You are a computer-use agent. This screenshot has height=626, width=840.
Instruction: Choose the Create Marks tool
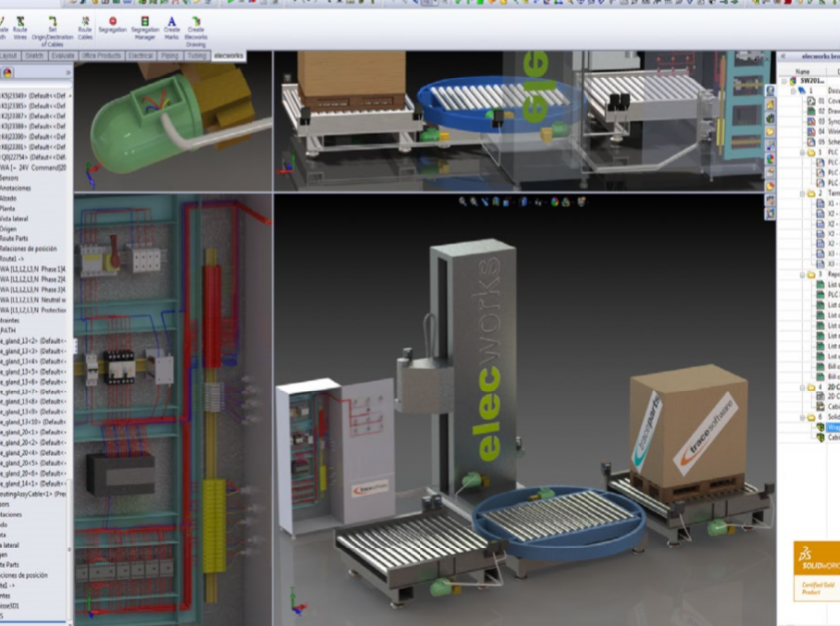[x=171, y=28]
